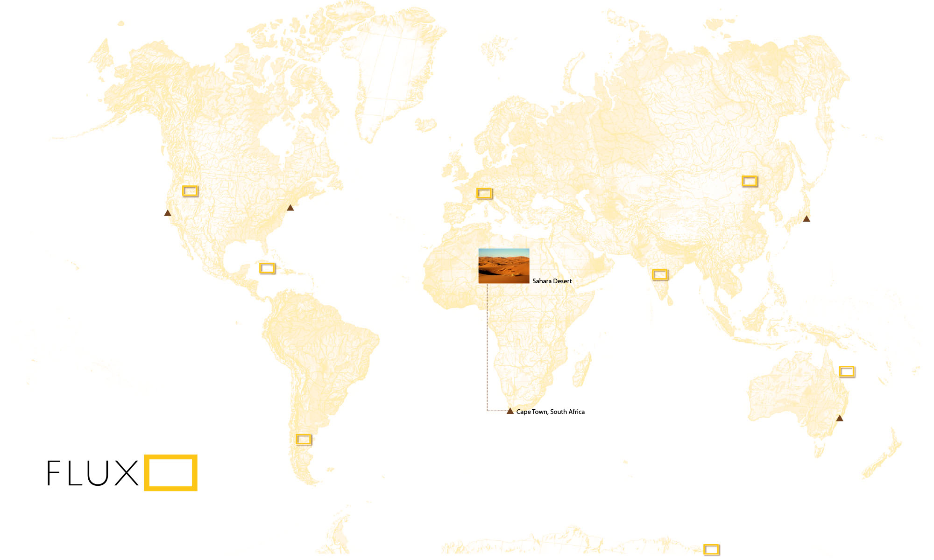Screen dimensions: 934x560
Task: Select the triangle marker on US east coast
Action: (x=290, y=208)
